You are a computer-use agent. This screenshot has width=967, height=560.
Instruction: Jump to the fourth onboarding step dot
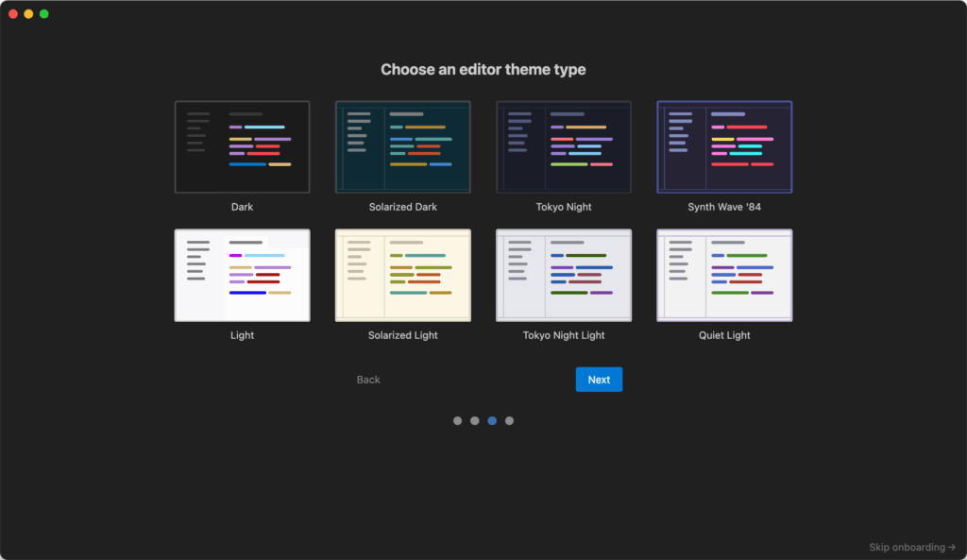pos(509,420)
